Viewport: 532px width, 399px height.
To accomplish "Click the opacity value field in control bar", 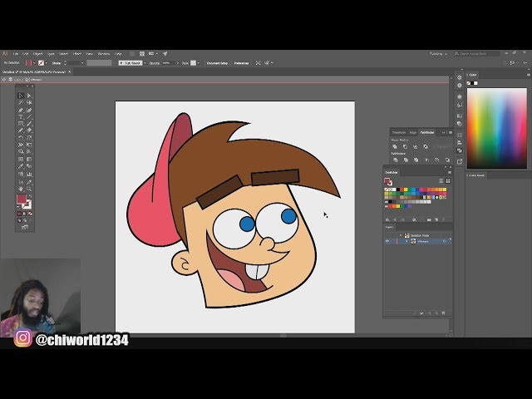I will pos(168,63).
